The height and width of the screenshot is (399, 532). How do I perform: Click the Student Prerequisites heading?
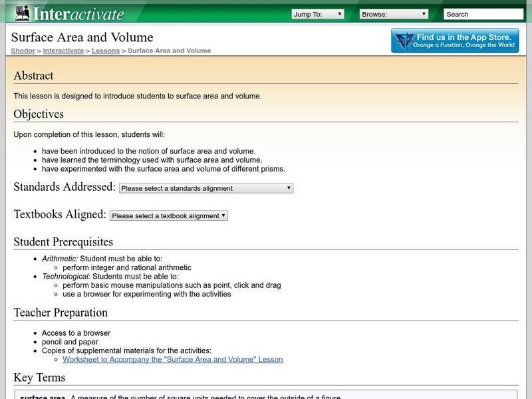pos(63,242)
